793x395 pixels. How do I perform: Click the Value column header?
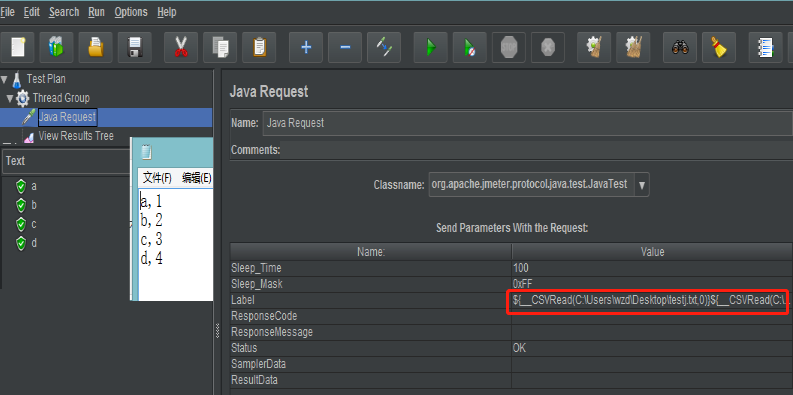pyautogui.click(x=652, y=252)
